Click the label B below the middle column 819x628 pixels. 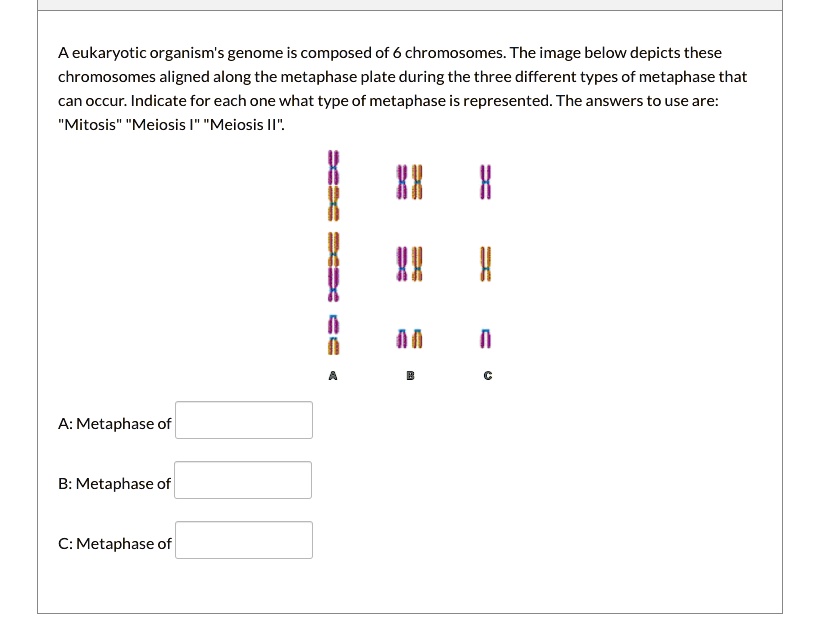click(409, 375)
